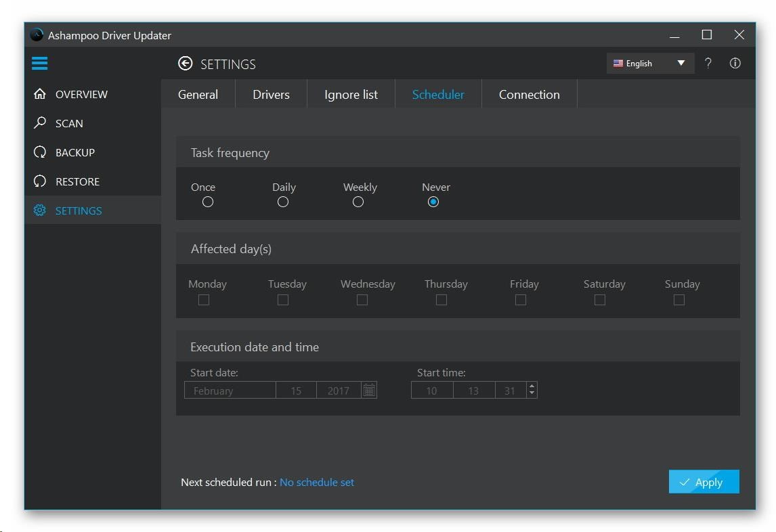Click the February month field
This screenshot has height=532, width=776.
point(230,391)
